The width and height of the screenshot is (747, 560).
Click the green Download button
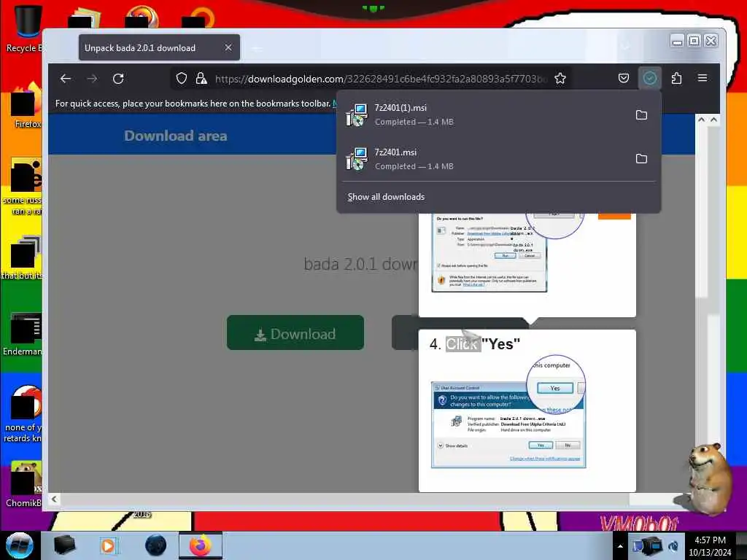[x=295, y=332]
